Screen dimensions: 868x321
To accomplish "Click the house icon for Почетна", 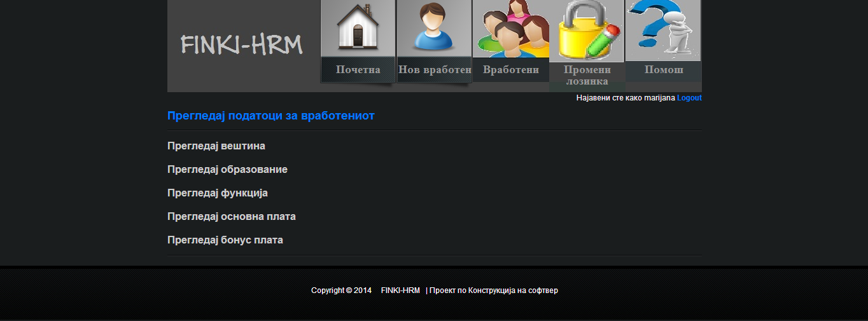I will pos(358,28).
